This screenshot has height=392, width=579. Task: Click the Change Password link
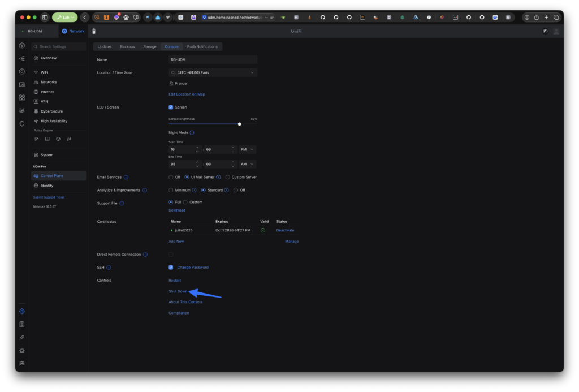point(193,268)
